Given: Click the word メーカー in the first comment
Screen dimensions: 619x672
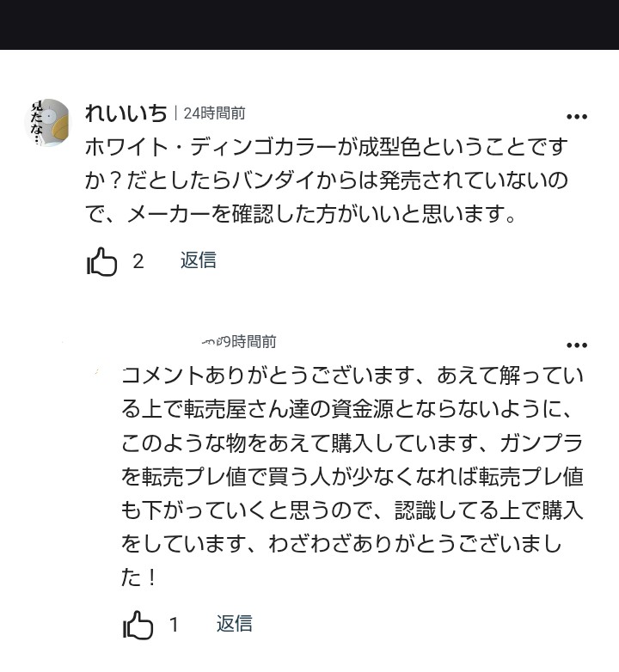Looking at the screenshot, I should 160,216.
